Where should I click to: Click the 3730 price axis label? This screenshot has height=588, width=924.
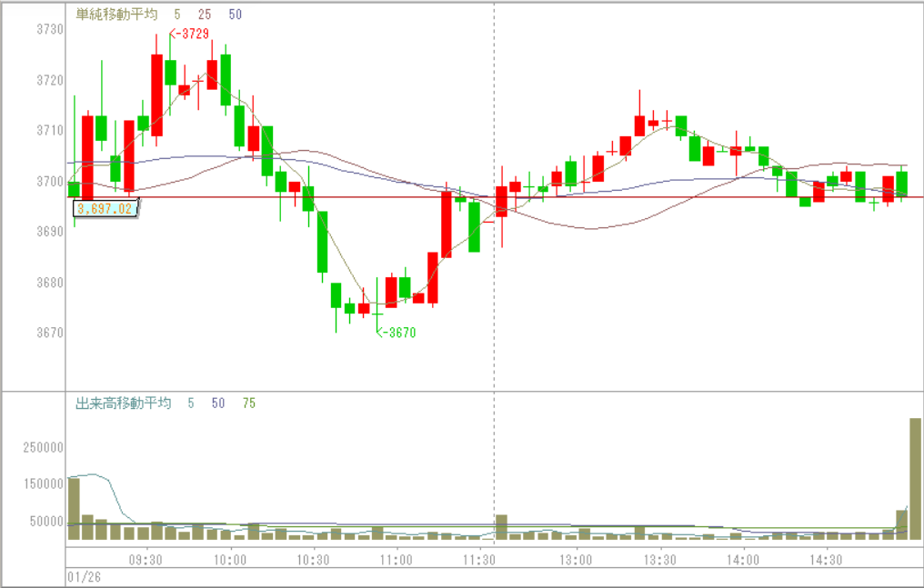point(50,29)
